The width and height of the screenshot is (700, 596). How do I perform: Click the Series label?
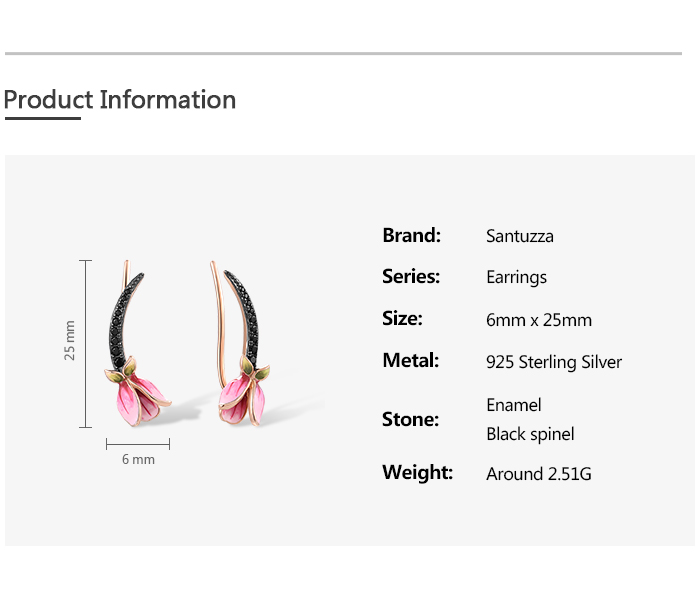[411, 276]
